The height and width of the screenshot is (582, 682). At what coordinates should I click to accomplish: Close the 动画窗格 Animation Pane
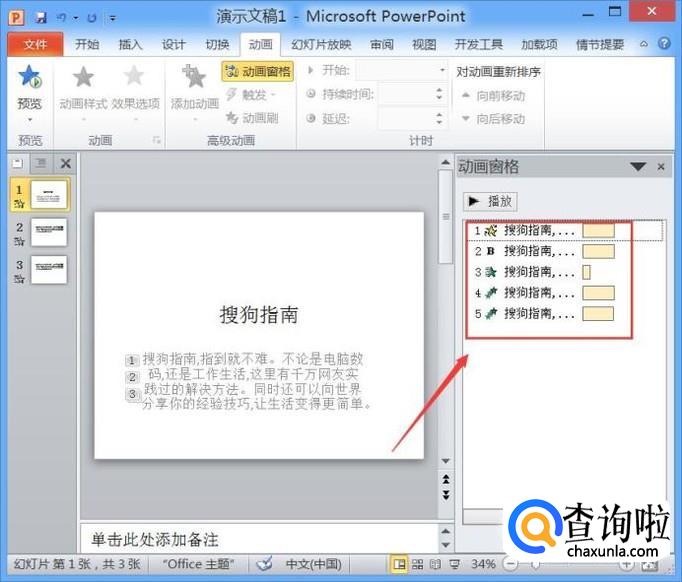[661, 167]
